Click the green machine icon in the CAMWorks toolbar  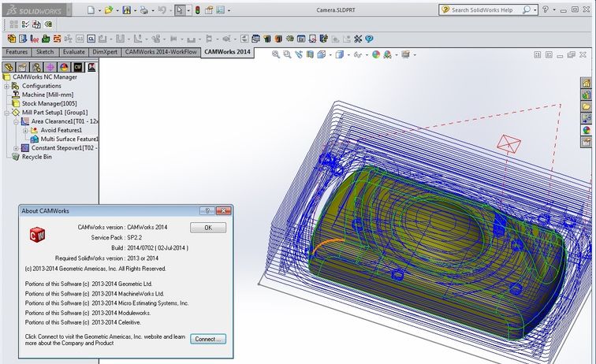[x=46, y=39]
